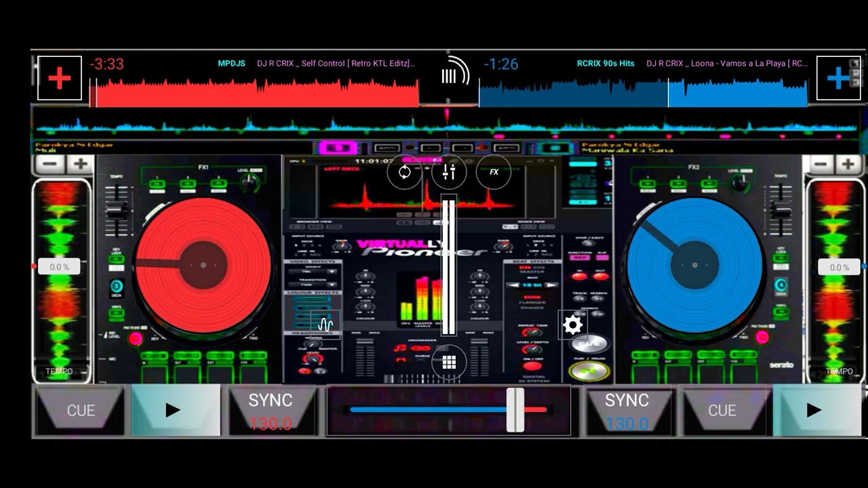This screenshot has height=488, width=868.
Task: Seek within the red Self Control waveform overview
Action: (x=254, y=92)
